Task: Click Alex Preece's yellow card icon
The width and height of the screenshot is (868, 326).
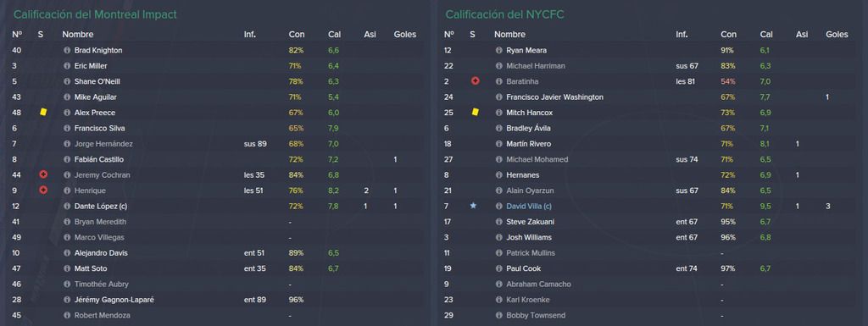Action: coord(42,112)
